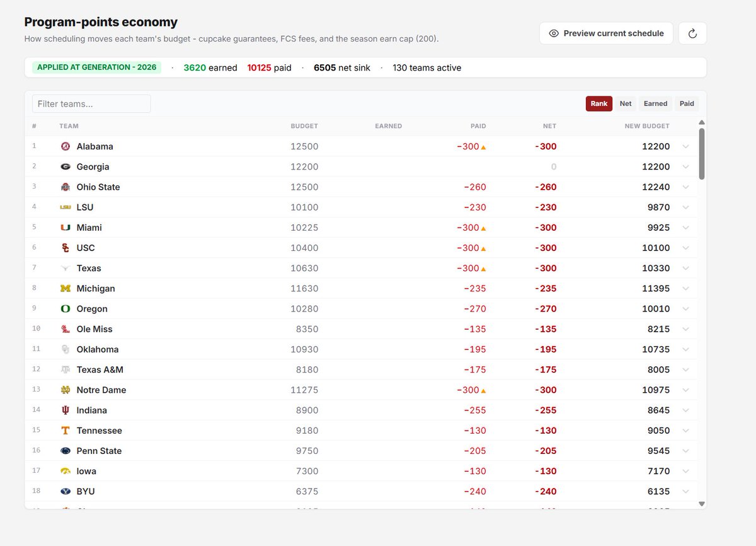Screen dimensions: 756x546
Task: Click the New Budget column header
Action: coord(647,126)
